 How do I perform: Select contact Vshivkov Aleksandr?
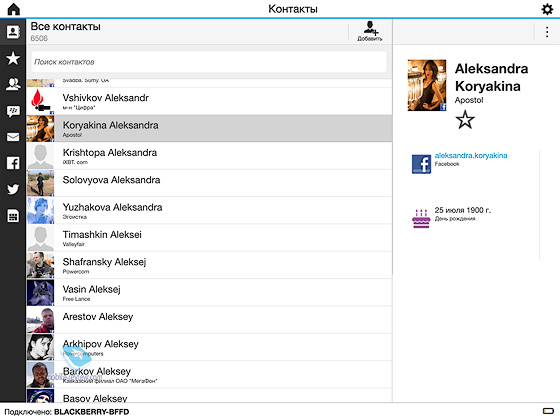[209, 101]
